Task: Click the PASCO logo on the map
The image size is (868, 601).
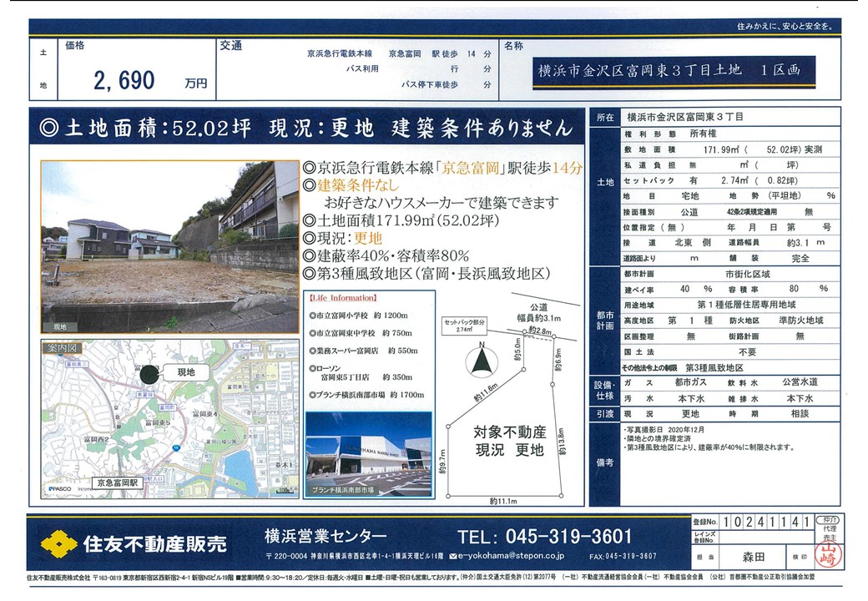Action: (61, 488)
